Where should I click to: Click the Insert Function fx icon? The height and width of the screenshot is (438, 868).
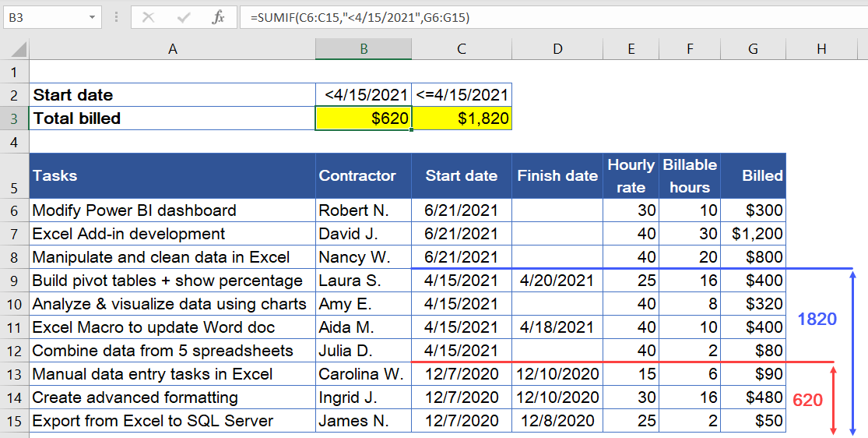[219, 17]
